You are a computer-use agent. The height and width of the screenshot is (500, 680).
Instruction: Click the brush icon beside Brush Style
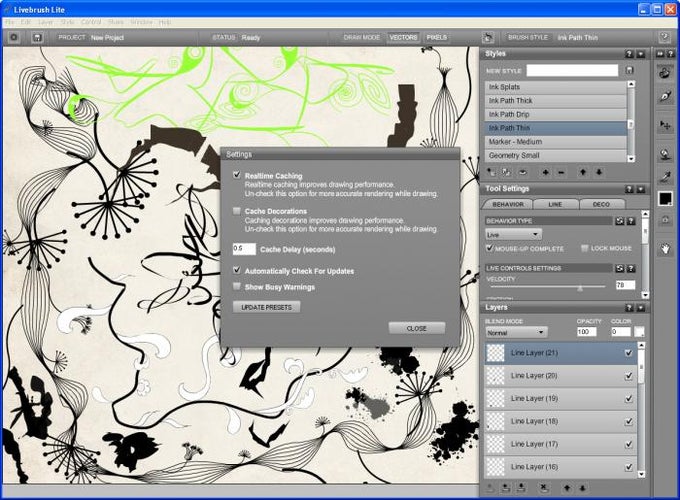coord(487,38)
